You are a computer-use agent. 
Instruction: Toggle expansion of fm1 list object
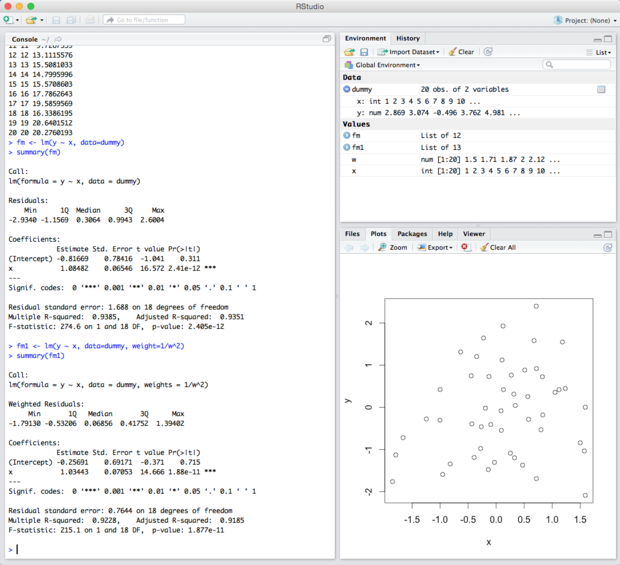pyautogui.click(x=347, y=147)
